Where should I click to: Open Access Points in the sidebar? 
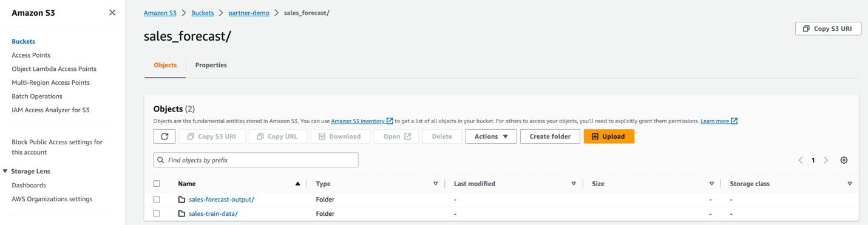coord(31,55)
